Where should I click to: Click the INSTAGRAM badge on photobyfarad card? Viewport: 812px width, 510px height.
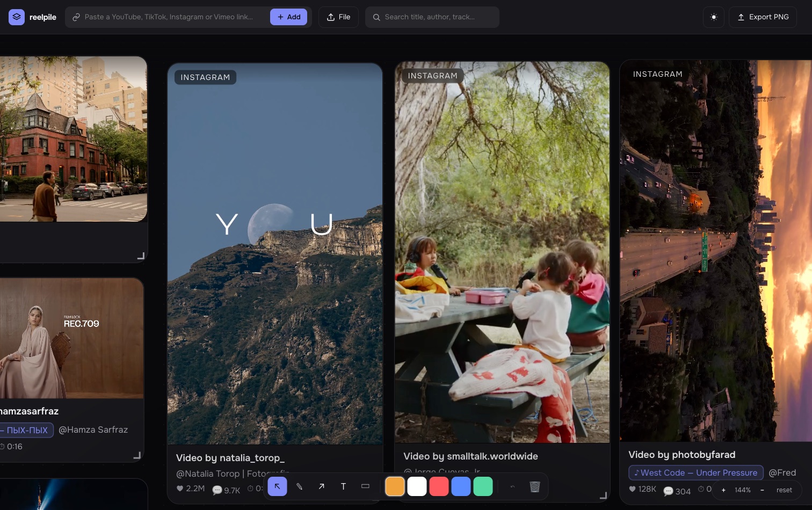pyautogui.click(x=658, y=74)
